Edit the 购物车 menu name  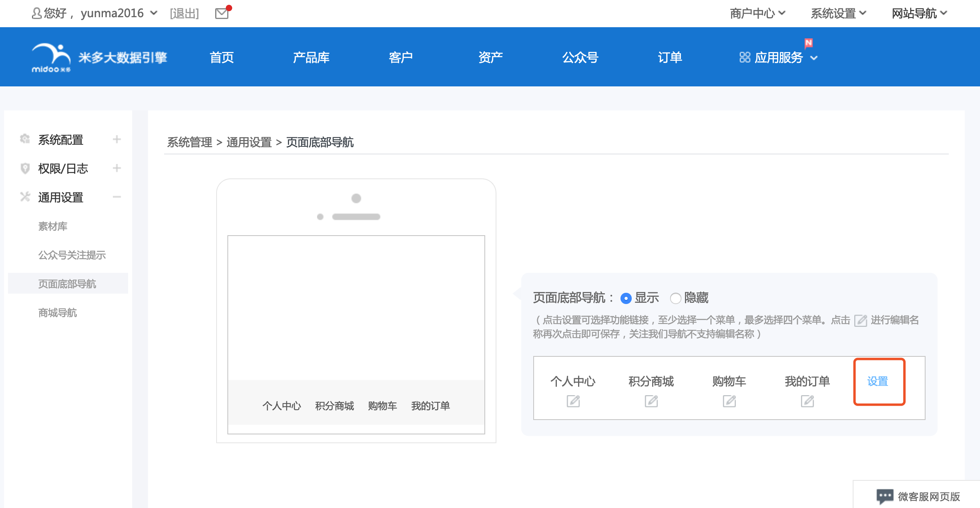pyautogui.click(x=729, y=401)
